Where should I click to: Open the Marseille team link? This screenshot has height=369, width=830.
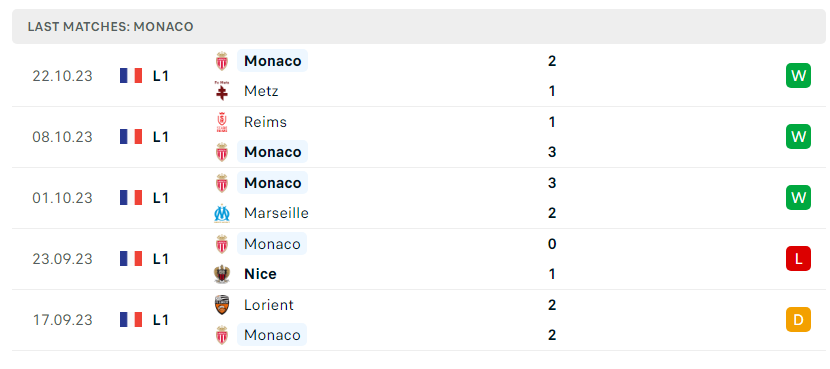(x=276, y=213)
